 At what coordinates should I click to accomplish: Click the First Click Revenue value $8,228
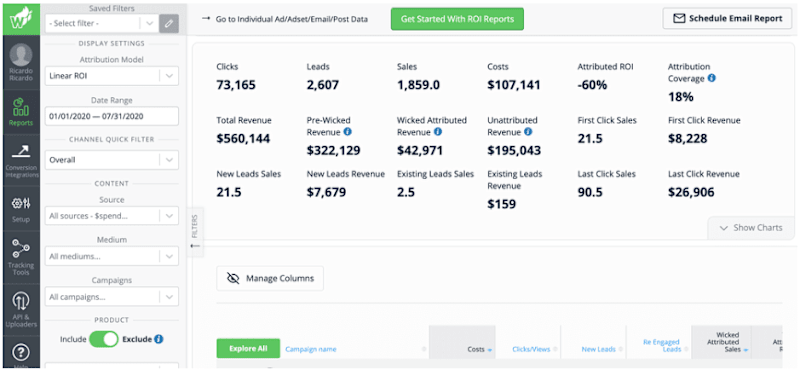[688, 139]
